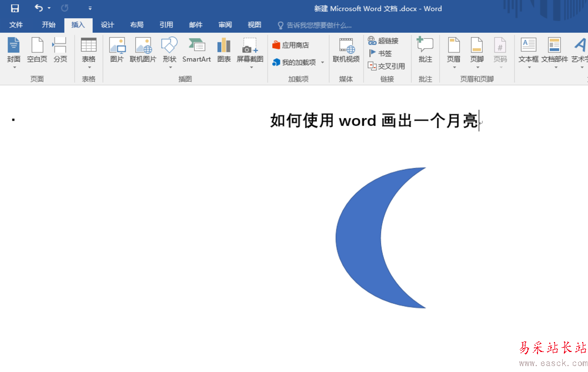The width and height of the screenshot is (588, 372).
Task: Open the 邮件 ribbon tab
Action: (196, 25)
